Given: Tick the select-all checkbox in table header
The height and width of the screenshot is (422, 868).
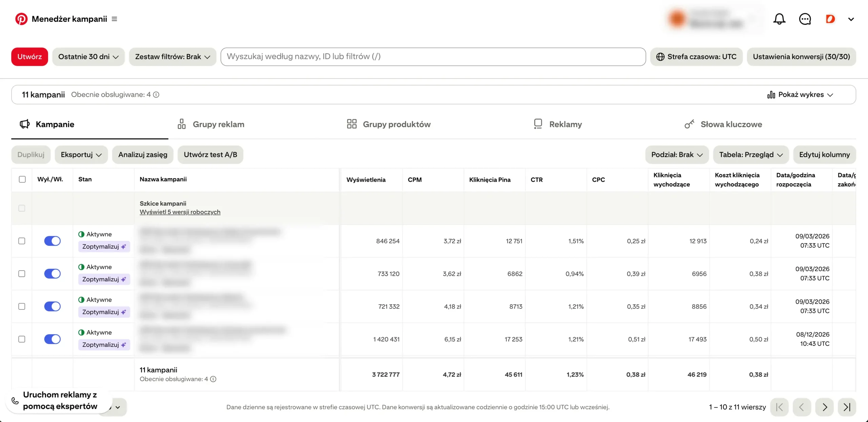Looking at the screenshot, I should pyautogui.click(x=22, y=179).
